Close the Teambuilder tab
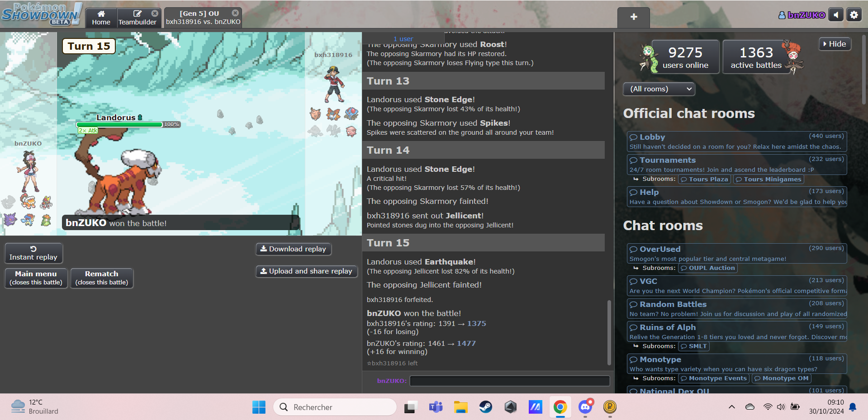868x420 pixels. pos(155,14)
